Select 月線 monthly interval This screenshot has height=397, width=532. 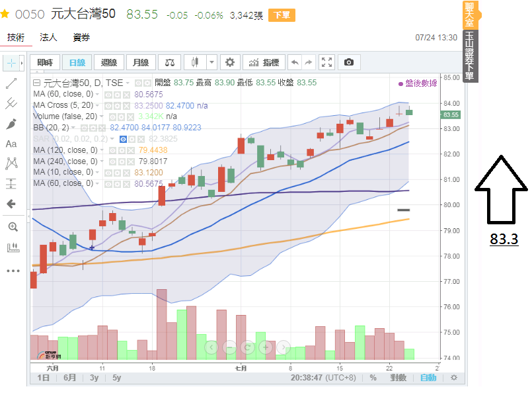[x=141, y=62]
